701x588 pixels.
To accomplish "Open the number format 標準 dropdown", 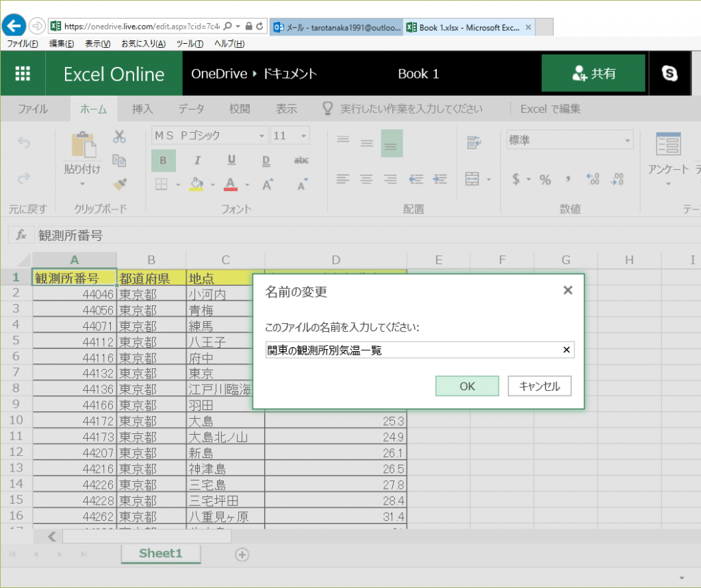I will click(x=628, y=140).
